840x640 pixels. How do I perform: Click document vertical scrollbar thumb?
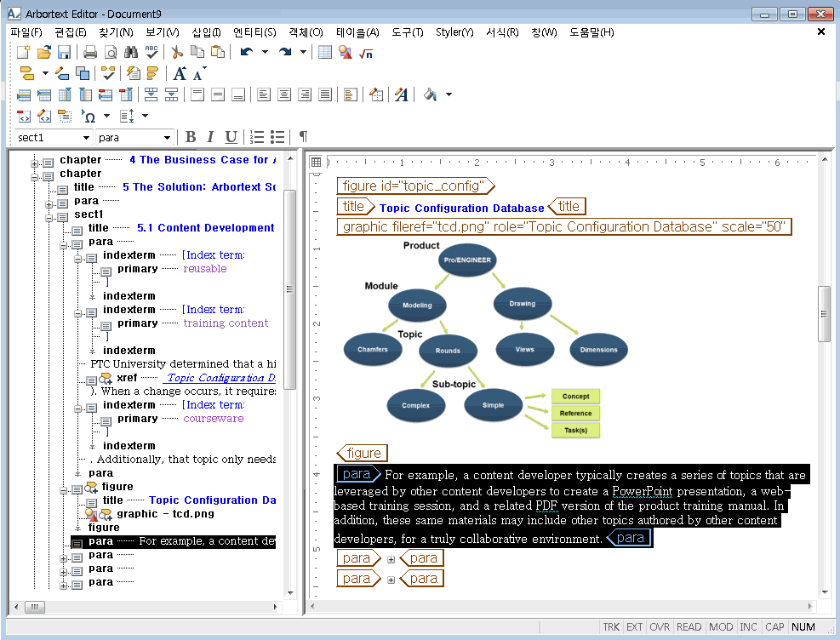coord(823,314)
